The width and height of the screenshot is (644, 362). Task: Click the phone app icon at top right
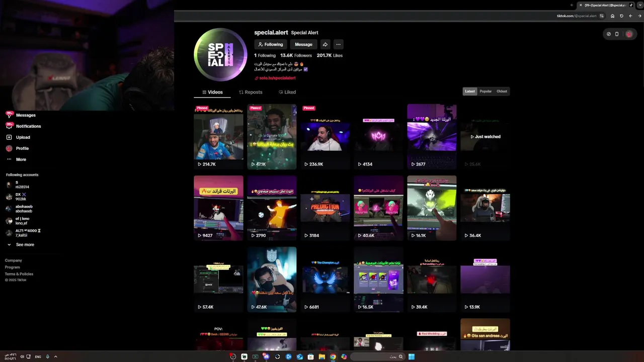617,34
